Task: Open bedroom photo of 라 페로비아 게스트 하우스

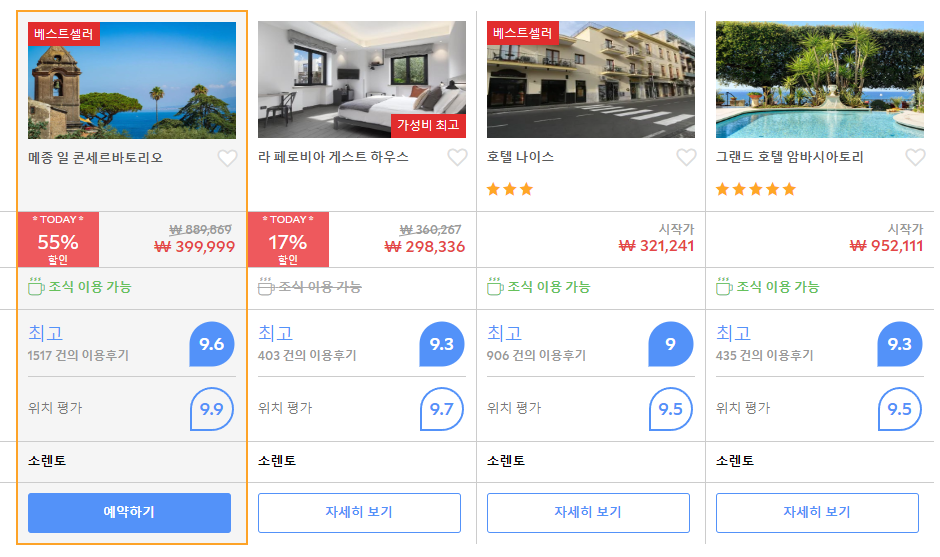Action: [362, 80]
